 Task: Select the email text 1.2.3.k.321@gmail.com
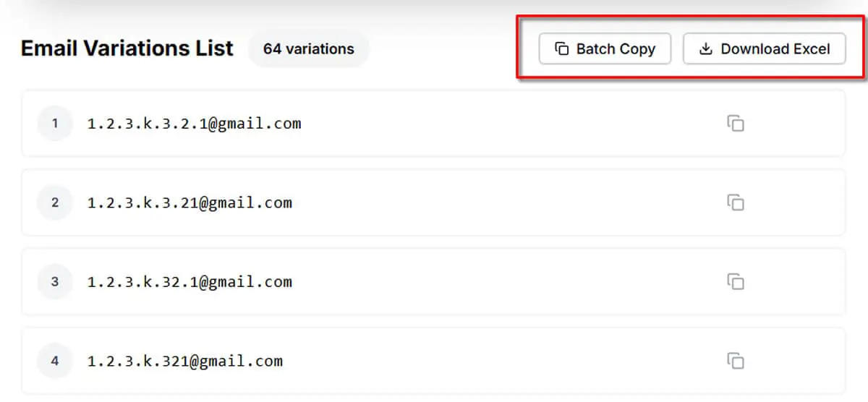coord(185,360)
